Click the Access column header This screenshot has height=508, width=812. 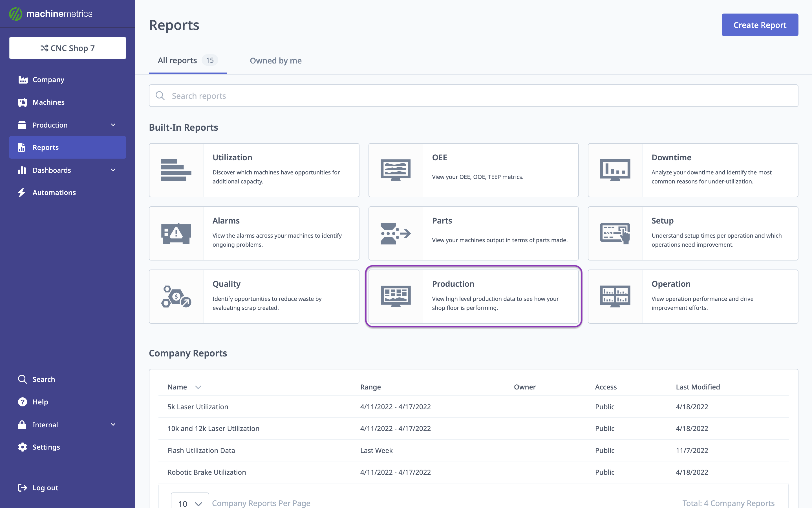click(x=606, y=387)
